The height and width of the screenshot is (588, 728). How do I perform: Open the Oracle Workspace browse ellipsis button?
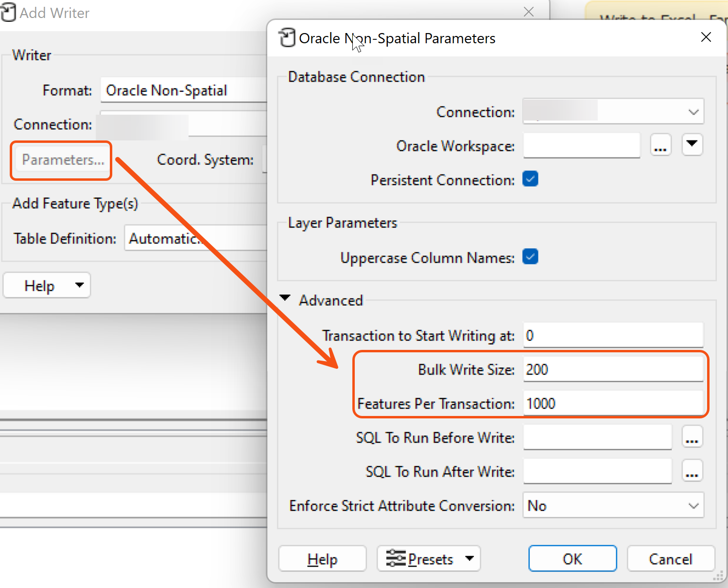point(660,145)
